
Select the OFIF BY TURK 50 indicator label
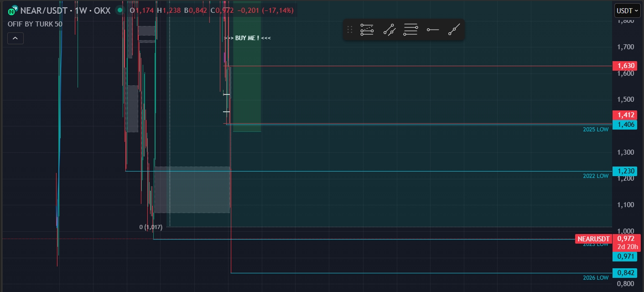[x=35, y=24]
